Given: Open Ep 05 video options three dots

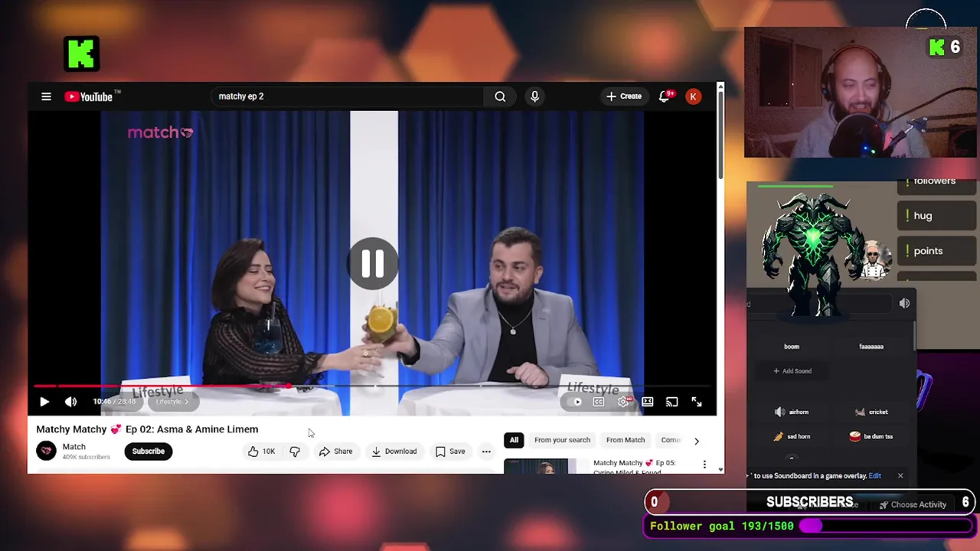Looking at the screenshot, I should [704, 465].
